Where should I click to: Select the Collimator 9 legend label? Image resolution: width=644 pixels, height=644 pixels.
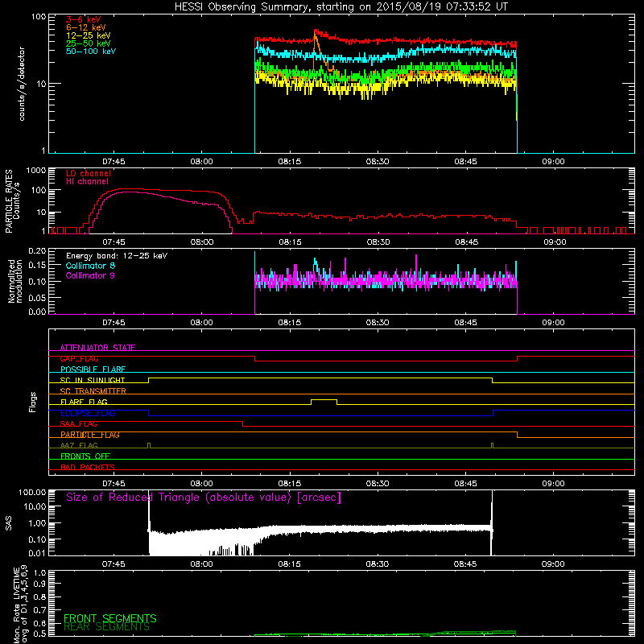pyautogui.click(x=90, y=275)
